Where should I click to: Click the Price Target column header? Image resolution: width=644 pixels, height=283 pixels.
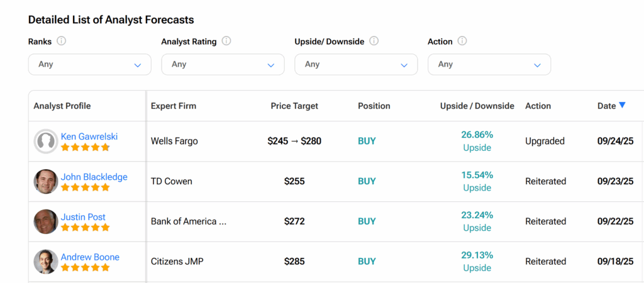(294, 106)
